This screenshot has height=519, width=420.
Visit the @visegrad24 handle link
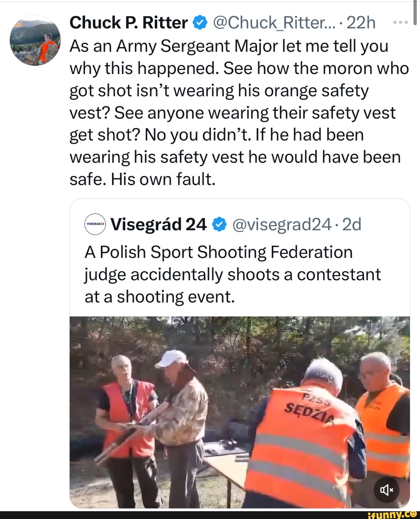(282, 225)
